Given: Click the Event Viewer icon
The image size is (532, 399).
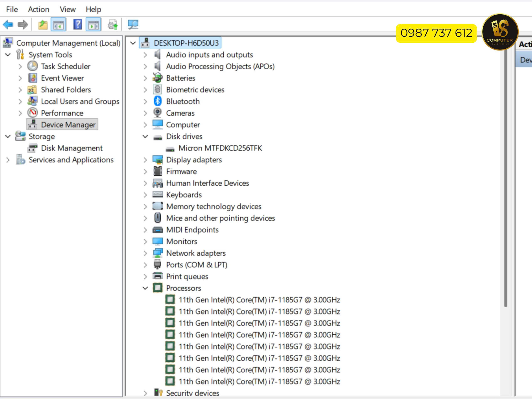Looking at the screenshot, I should coord(32,78).
